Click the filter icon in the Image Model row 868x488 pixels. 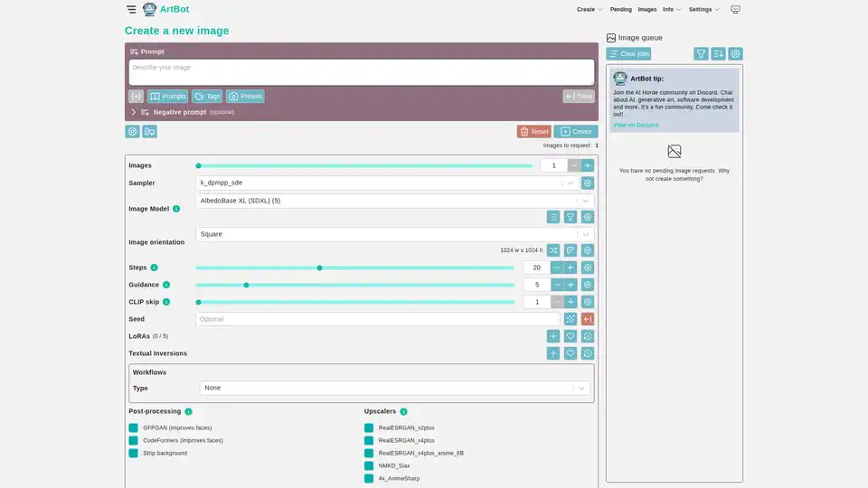pyautogui.click(x=571, y=217)
